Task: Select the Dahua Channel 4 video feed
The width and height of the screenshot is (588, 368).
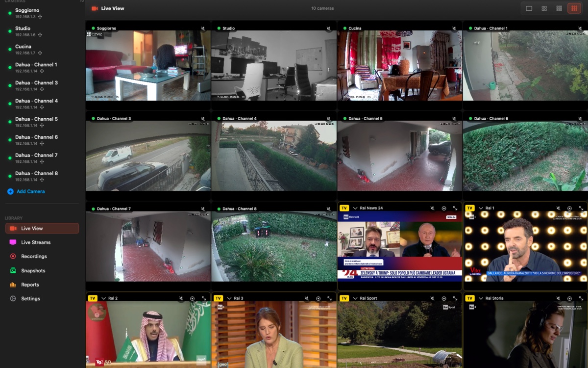Action: [274, 156]
